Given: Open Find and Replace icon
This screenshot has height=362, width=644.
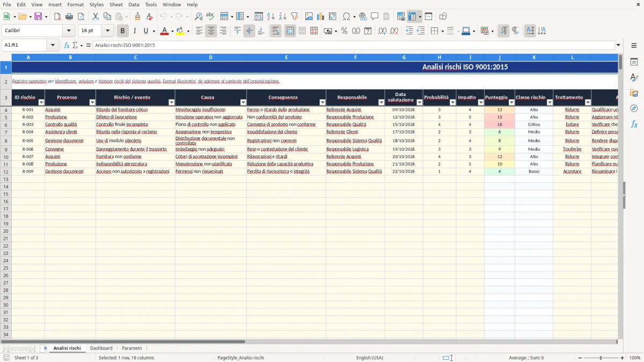Looking at the screenshot, I should (199, 17).
